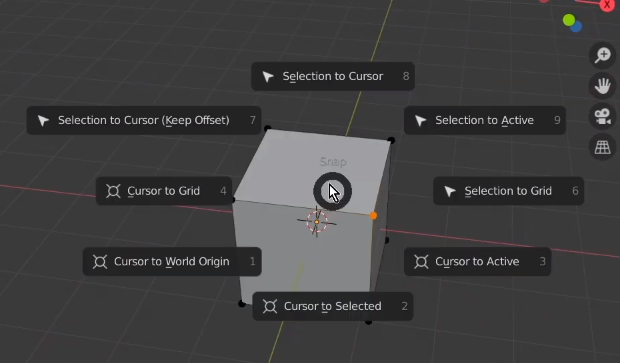Click the zoom magnifier viewport icon

point(602,55)
